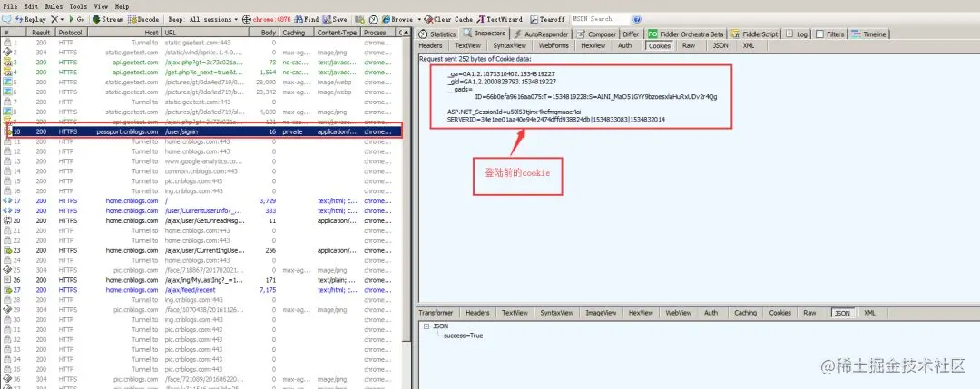Open the Keep: All sessions dropdown
The width and height of the screenshot is (980, 389).
[x=203, y=19]
